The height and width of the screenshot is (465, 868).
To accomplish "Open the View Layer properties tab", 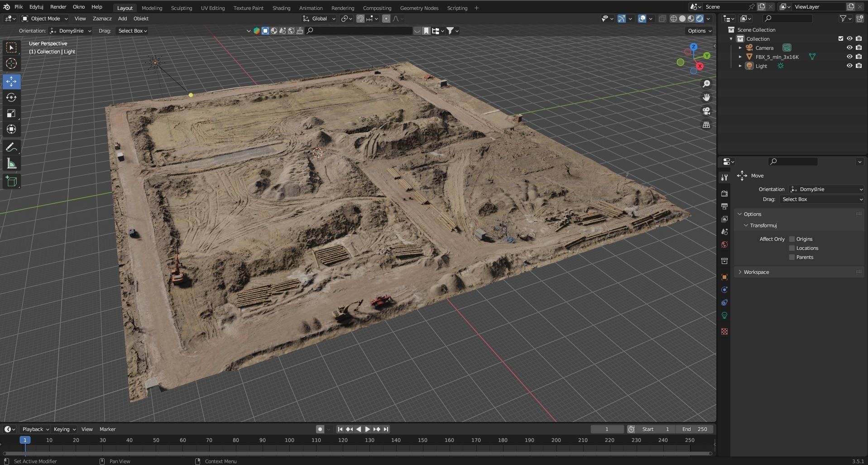I will tap(724, 219).
